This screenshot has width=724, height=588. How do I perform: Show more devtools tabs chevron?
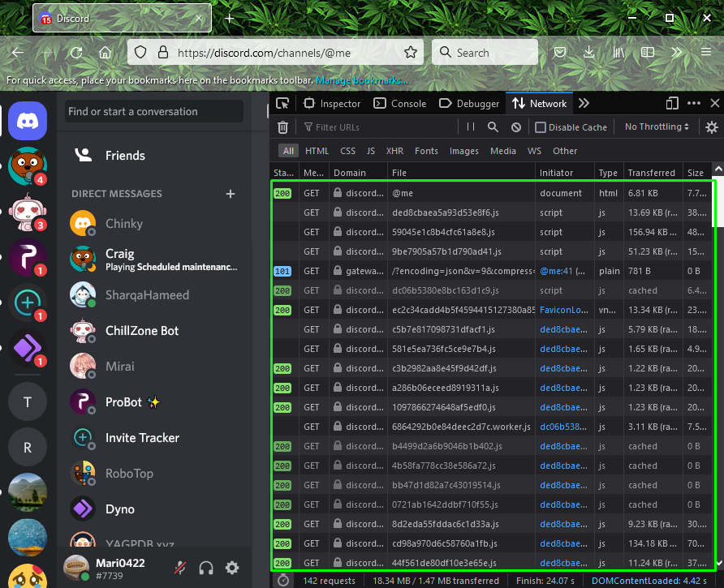pos(584,103)
